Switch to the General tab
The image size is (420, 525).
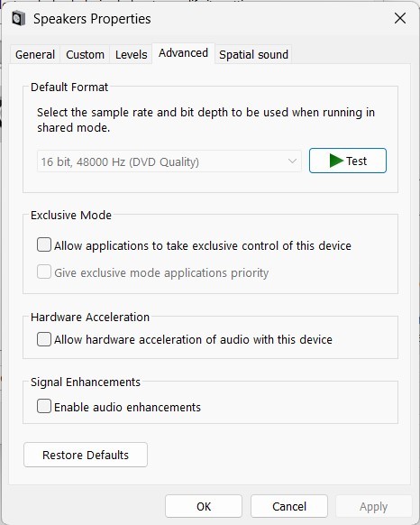pyautogui.click(x=35, y=54)
